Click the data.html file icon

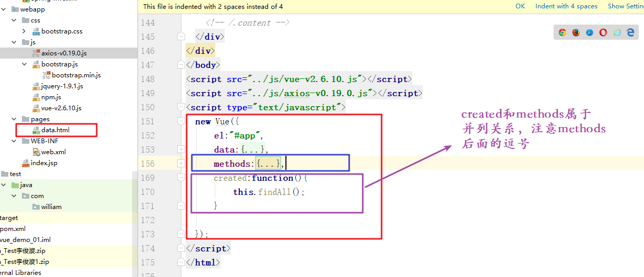[36, 130]
